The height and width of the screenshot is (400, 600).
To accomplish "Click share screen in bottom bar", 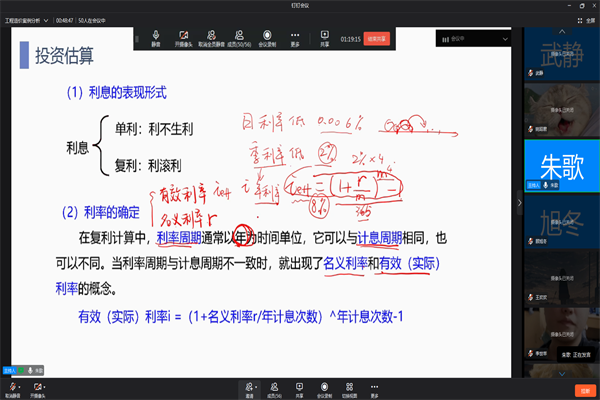I will pyautogui.click(x=299, y=390).
